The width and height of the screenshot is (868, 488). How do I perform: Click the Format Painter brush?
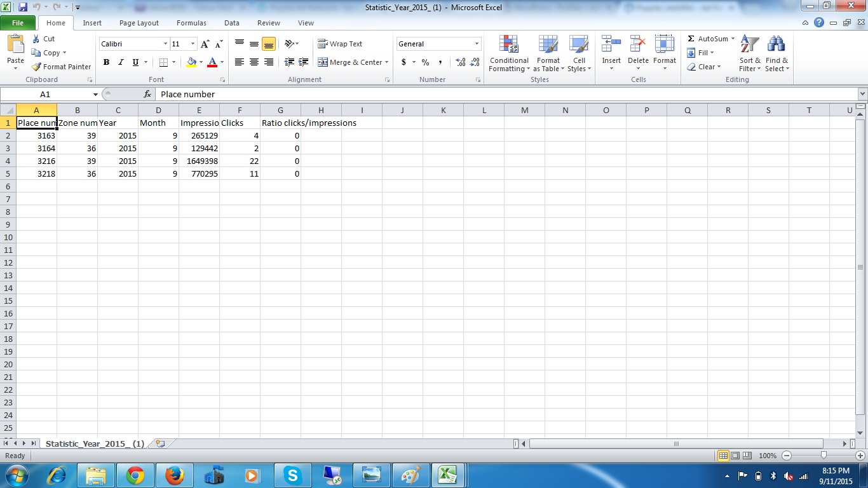[36, 67]
